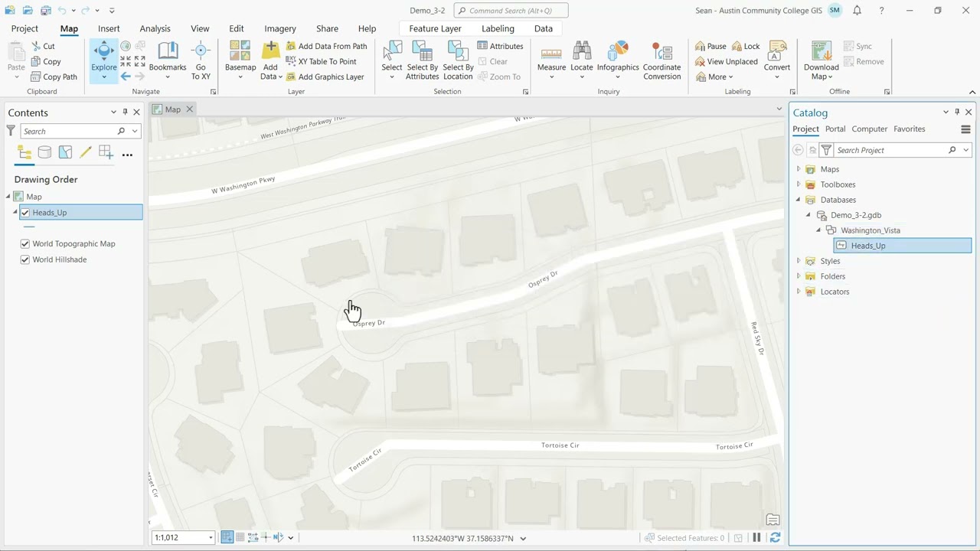980x551 pixels.
Task: Open the Select tool dropdown arrow
Action: pyautogui.click(x=392, y=77)
